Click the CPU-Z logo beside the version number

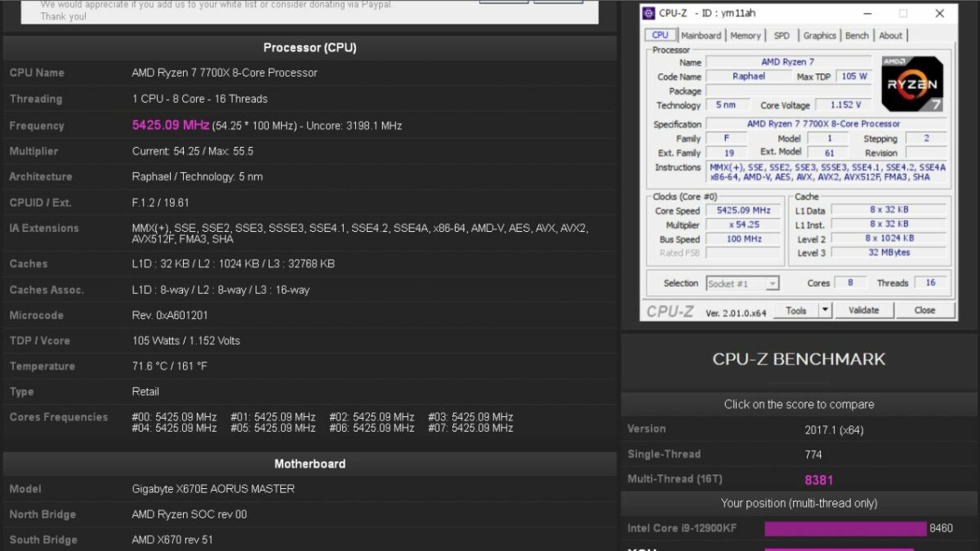(669, 310)
